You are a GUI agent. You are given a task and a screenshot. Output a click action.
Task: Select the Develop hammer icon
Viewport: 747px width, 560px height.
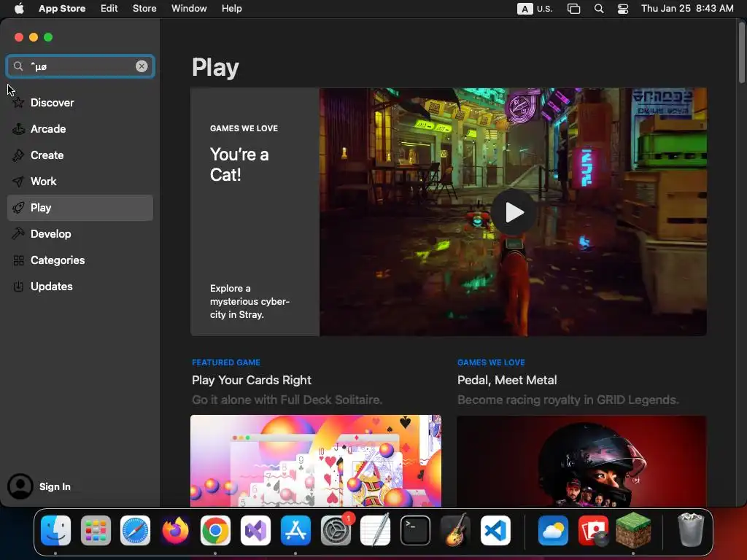[x=18, y=234]
